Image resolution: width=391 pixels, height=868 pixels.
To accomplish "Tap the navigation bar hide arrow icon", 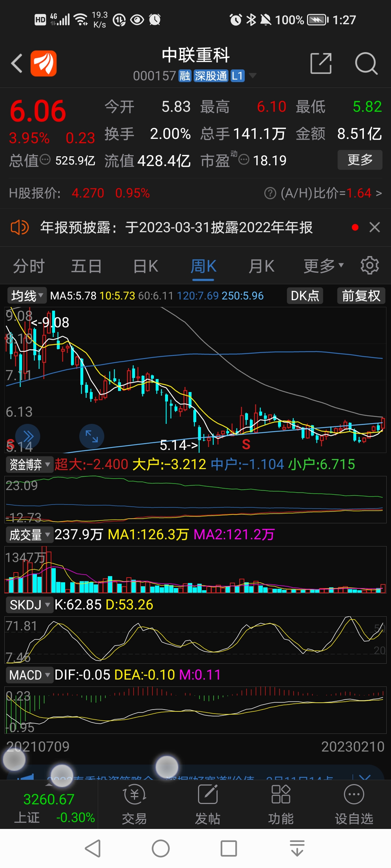I will [297, 848].
